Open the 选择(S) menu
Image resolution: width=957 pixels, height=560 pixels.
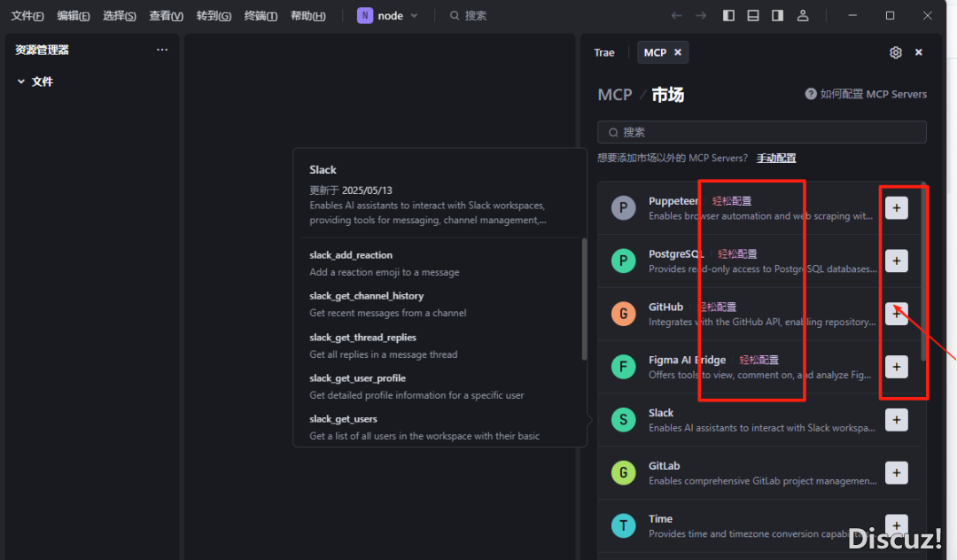[x=120, y=16]
